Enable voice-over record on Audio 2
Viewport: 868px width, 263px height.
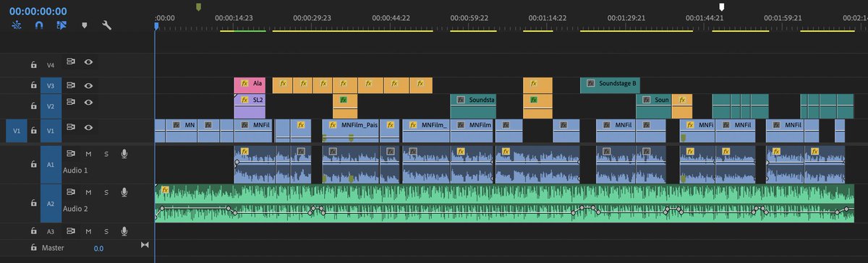coord(124,192)
